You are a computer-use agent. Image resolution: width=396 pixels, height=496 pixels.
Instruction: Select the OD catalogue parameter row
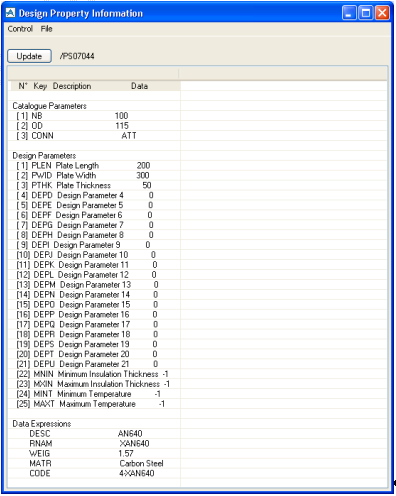94,126
